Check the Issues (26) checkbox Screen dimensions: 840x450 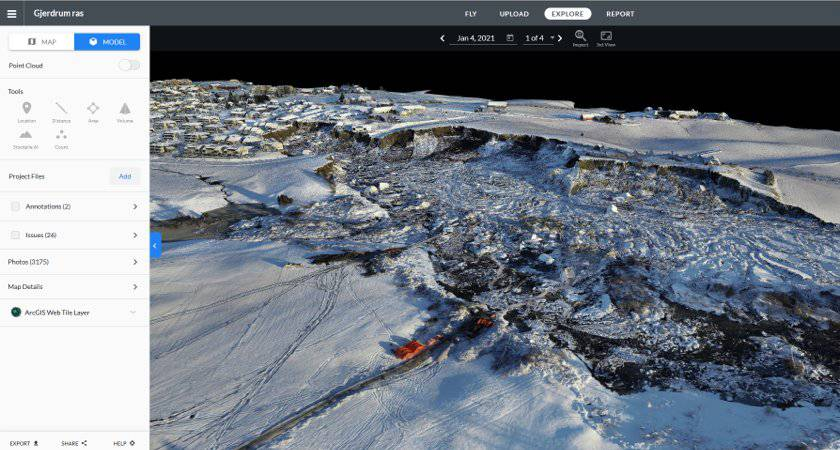15,235
